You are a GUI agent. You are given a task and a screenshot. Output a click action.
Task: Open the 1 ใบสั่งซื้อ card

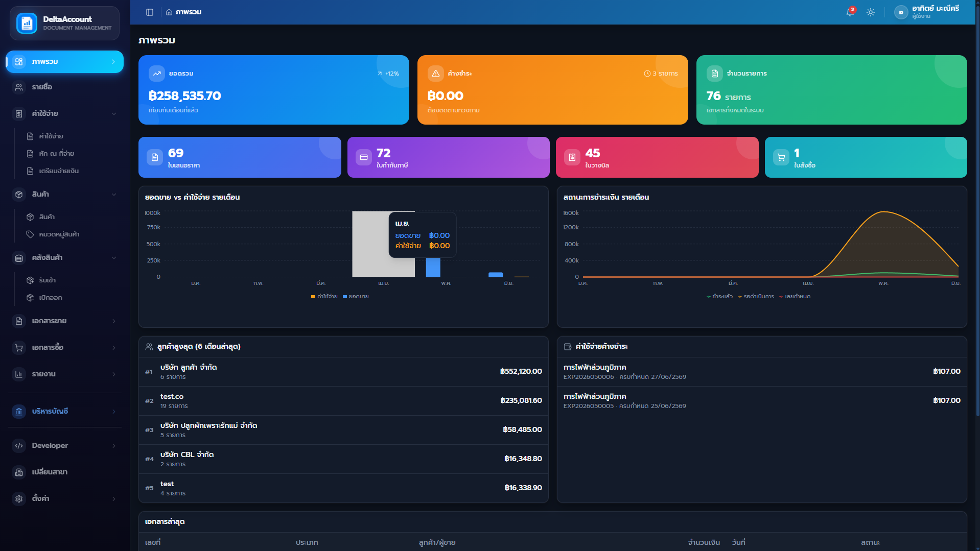pos(866,157)
